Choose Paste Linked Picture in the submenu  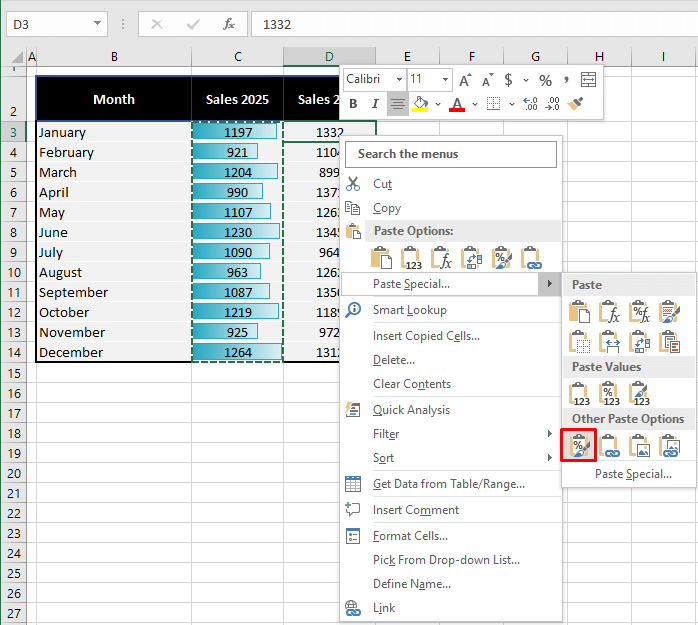click(x=670, y=445)
